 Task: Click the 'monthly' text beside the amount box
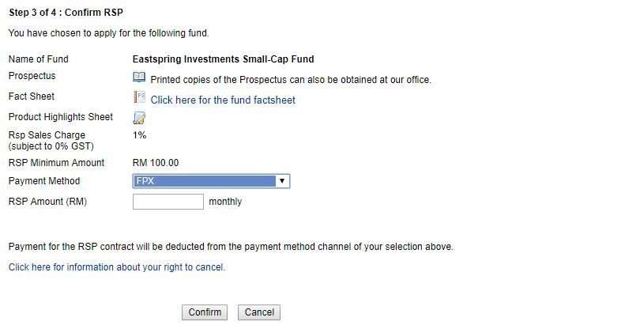(x=225, y=202)
